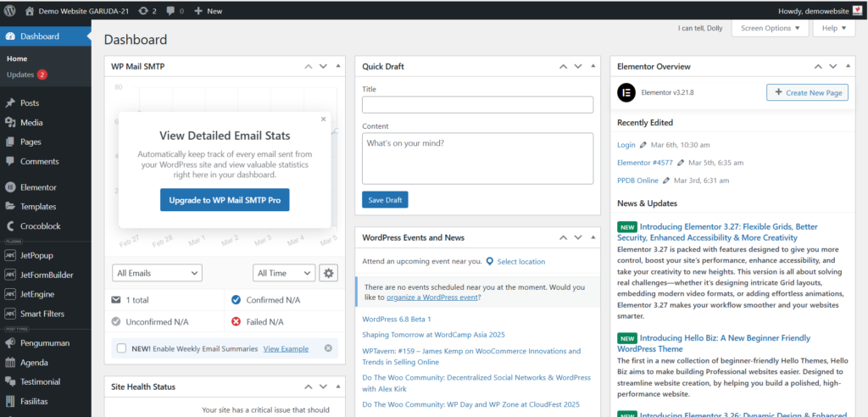Click the Quick Draft Title input field
868x417 pixels.
(478, 104)
